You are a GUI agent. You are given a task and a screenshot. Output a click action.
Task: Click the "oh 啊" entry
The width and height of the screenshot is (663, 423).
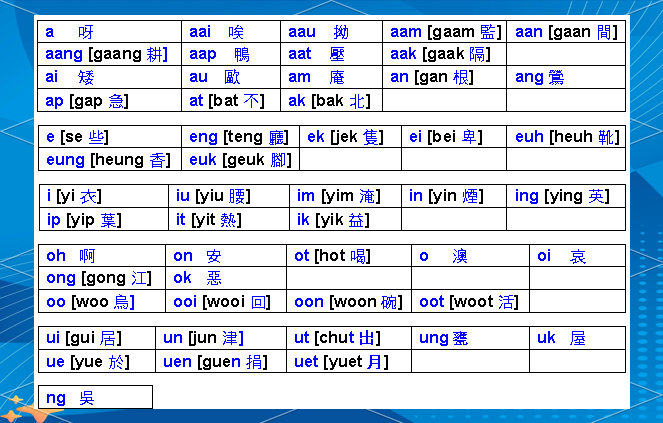[x=71, y=256]
